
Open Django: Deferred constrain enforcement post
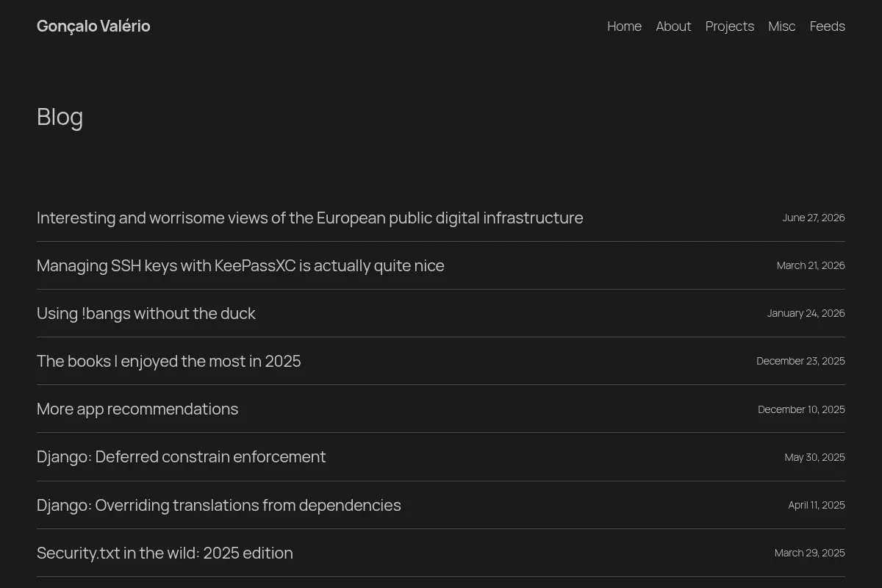point(182,457)
